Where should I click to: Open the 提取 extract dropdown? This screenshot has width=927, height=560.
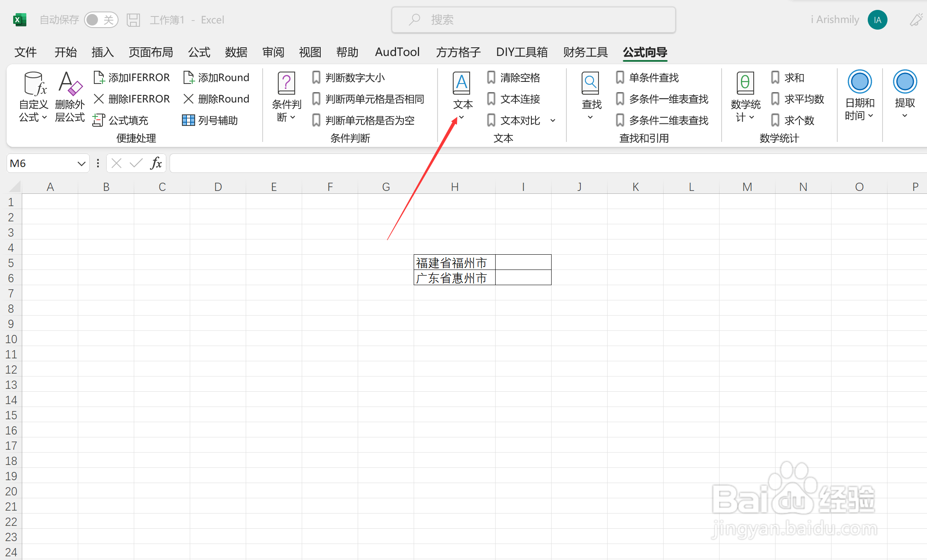point(905,95)
